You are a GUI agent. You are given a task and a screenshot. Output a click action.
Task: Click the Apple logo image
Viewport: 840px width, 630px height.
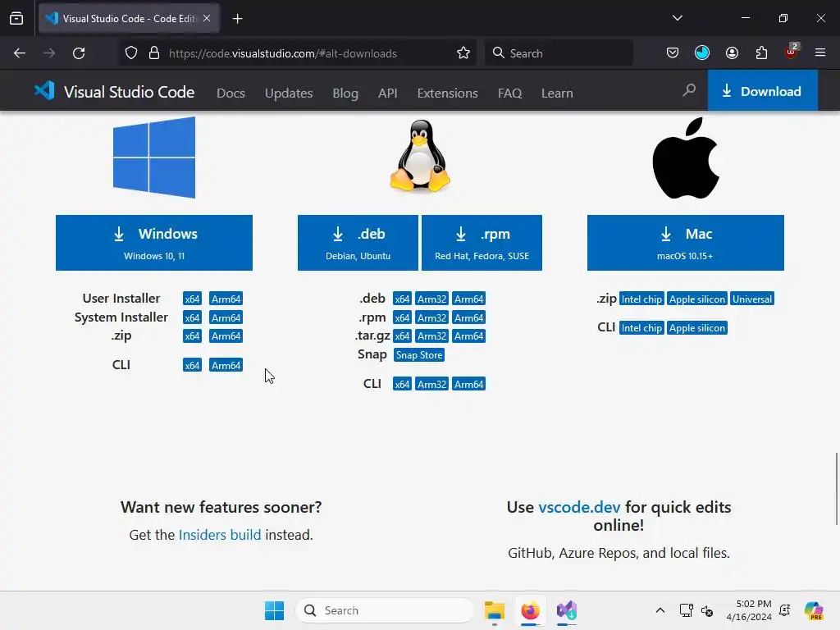(x=686, y=158)
